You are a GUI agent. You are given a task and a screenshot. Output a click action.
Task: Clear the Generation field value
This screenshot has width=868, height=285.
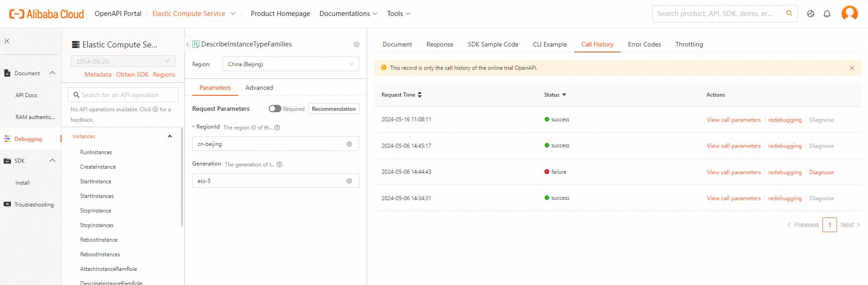(x=349, y=181)
